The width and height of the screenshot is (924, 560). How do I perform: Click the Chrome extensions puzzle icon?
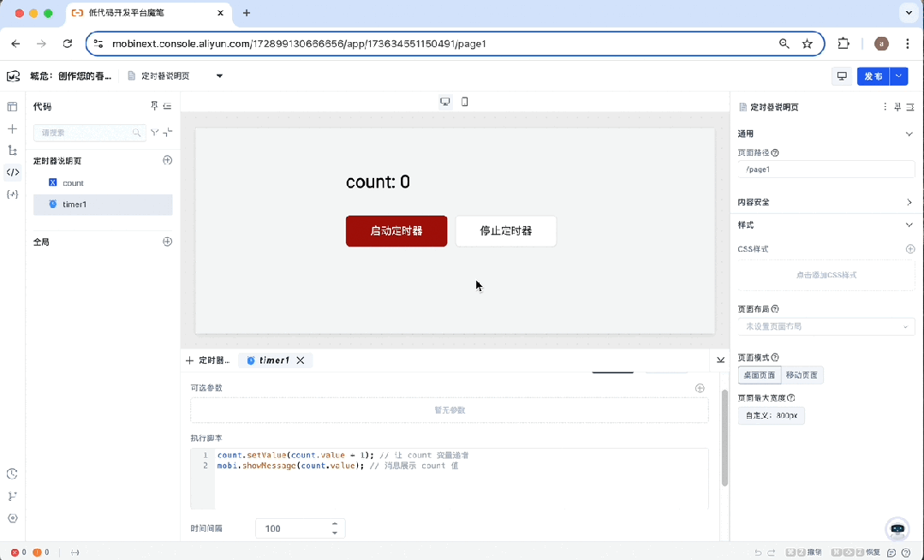[x=844, y=44]
